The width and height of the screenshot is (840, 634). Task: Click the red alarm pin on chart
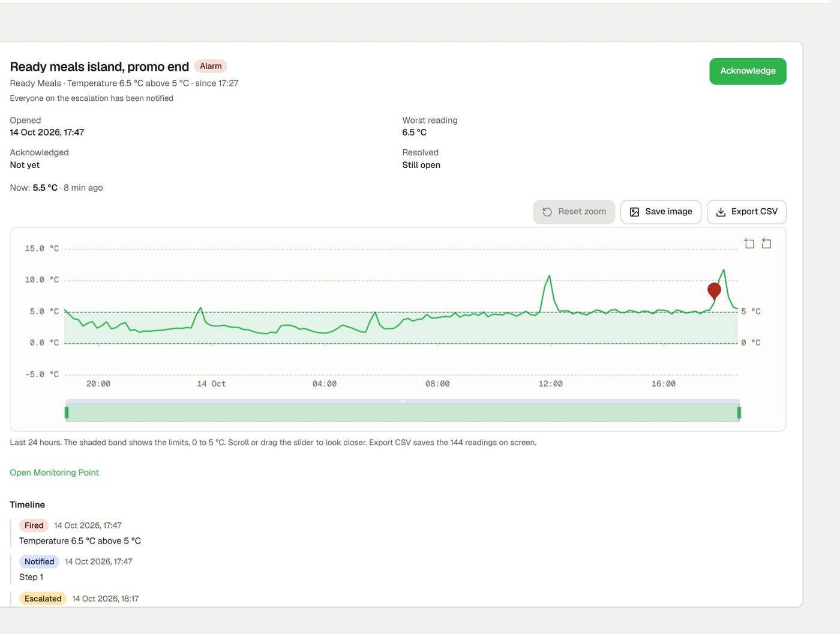[714, 291]
